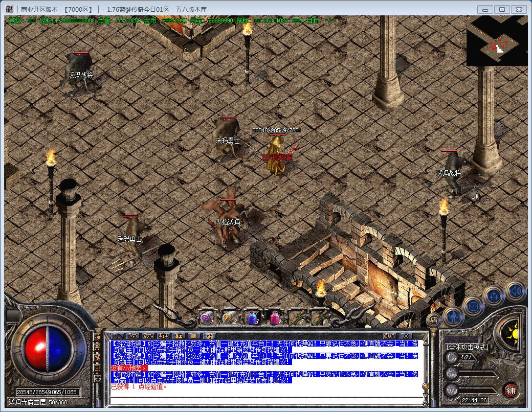Click the plus icon in chat toolbar
532x412 pixels.
pyautogui.click(x=210, y=336)
